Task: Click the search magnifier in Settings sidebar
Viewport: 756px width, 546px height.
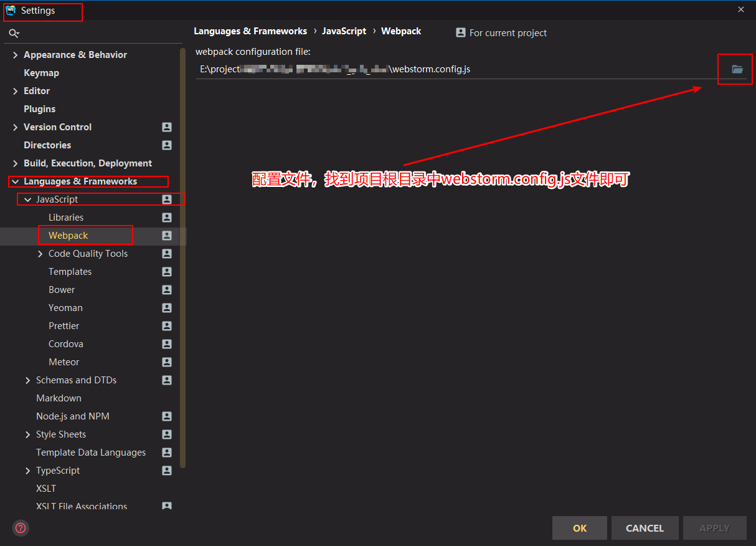Action: tap(14, 33)
